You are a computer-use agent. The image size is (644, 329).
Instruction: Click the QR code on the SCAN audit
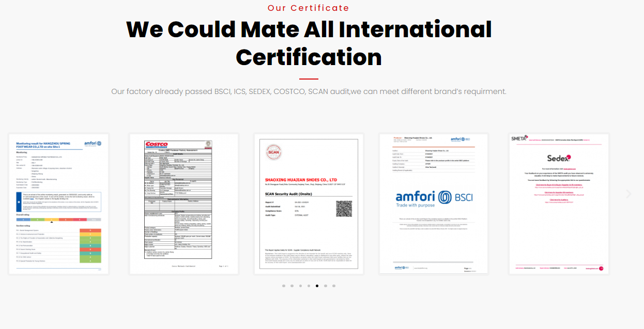pyautogui.click(x=344, y=209)
